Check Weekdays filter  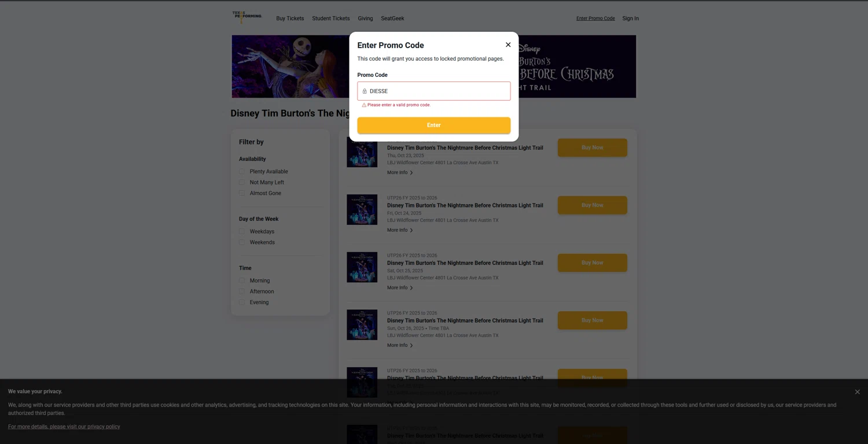coord(242,232)
